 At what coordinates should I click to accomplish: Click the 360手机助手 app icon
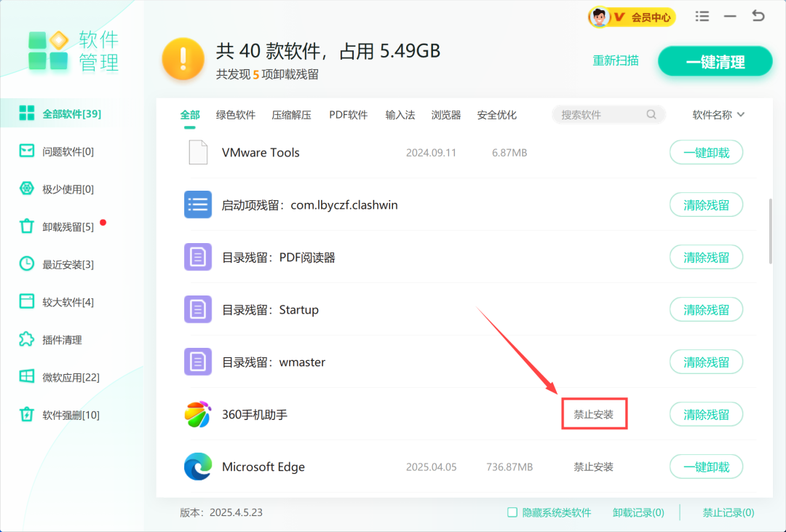click(198, 414)
